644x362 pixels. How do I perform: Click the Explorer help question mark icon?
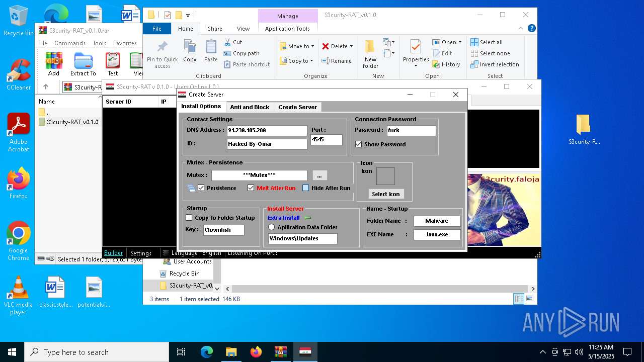(531, 29)
